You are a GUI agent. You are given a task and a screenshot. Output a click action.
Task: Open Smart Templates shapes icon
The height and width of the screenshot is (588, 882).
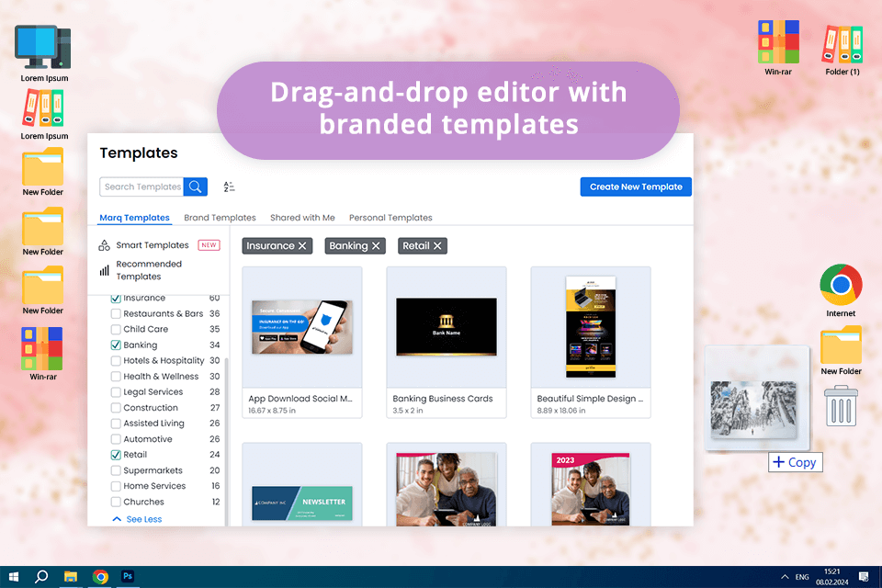(104, 245)
